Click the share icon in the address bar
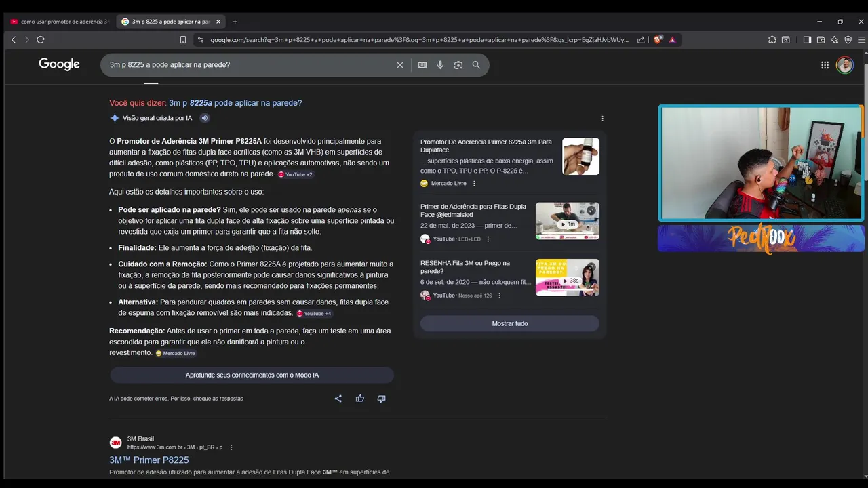The width and height of the screenshot is (868, 488). point(641,40)
